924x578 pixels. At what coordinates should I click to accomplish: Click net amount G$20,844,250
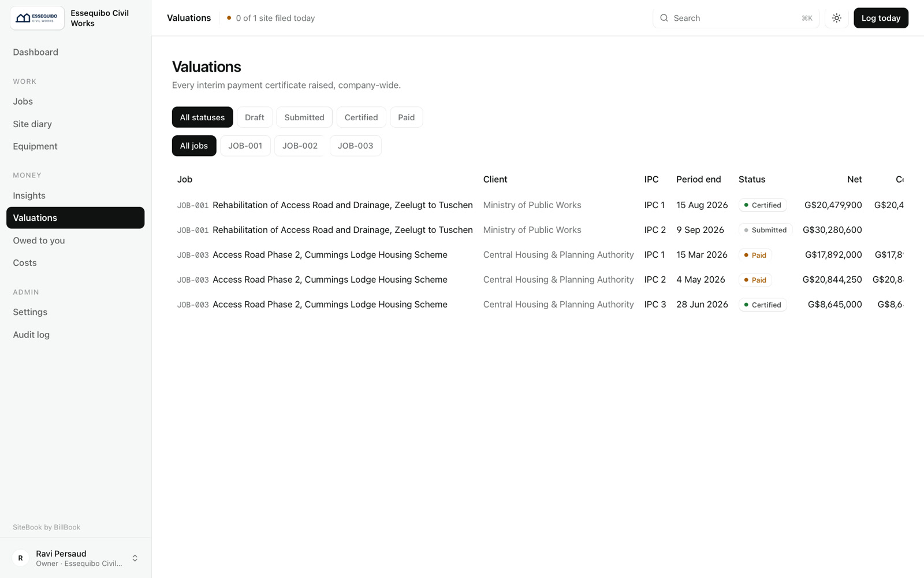click(832, 280)
